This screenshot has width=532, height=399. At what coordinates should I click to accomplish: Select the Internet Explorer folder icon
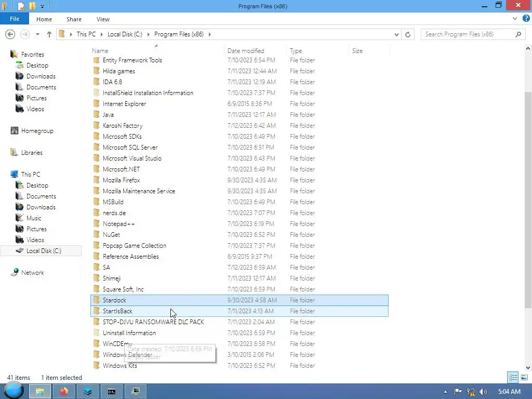point(97,104)
